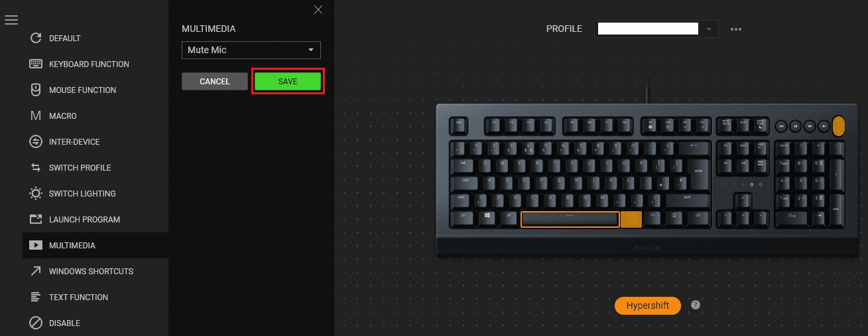
Task: Open the help question mark icon
Action: [695, 305]
